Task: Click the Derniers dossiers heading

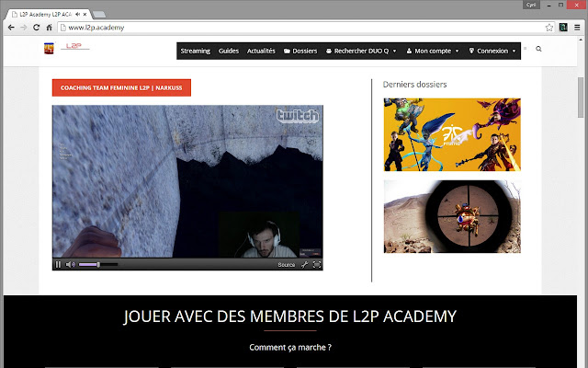Action: (x=414, y=85)
